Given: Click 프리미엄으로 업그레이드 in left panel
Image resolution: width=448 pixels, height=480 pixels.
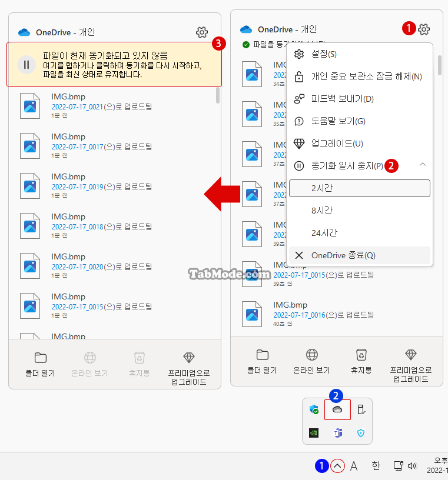Looking at the screenshot, I should 189,369.
